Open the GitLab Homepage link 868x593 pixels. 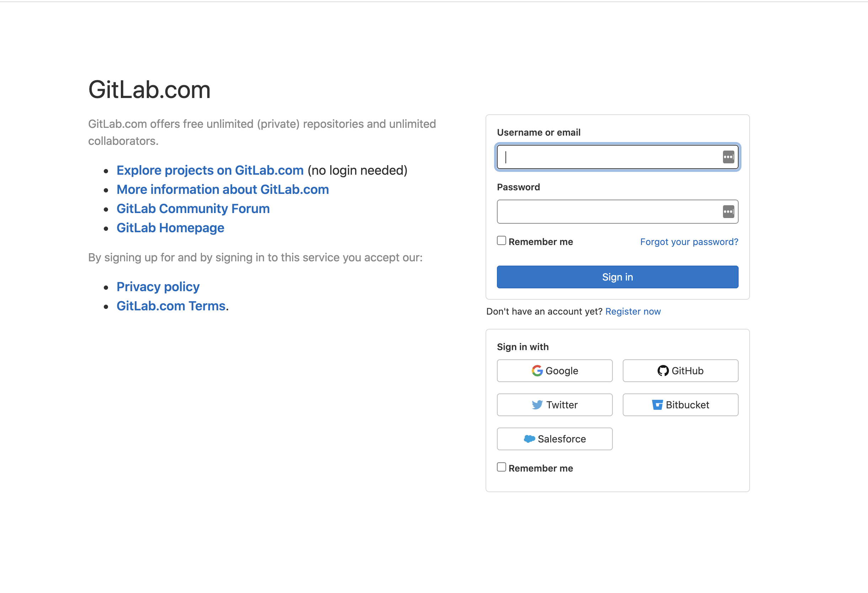[170, 227]
